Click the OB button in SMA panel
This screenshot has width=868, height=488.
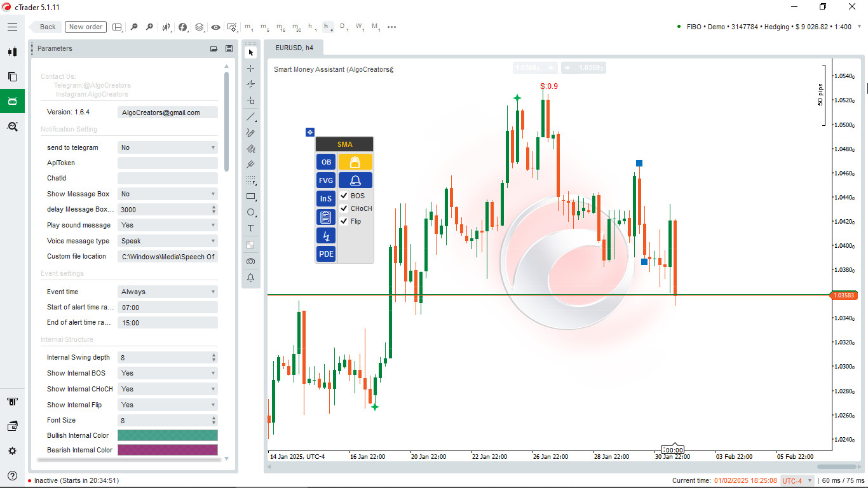click(x=326, y=162)
